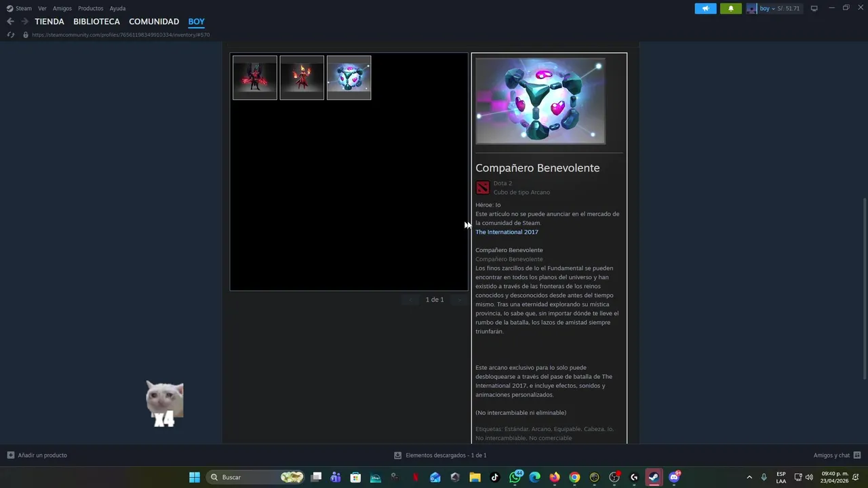
Task: Click the steamcommunity inventory URL
Action: (121, 35)
